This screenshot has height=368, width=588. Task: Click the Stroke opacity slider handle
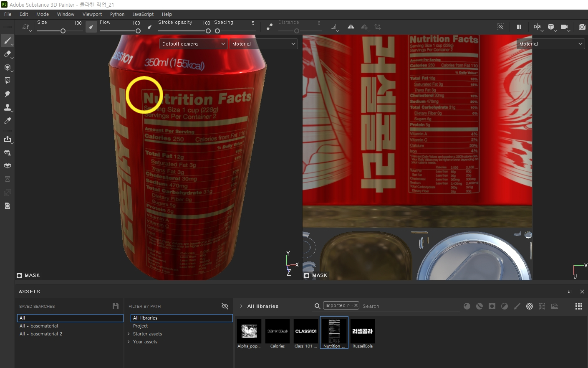208,31
